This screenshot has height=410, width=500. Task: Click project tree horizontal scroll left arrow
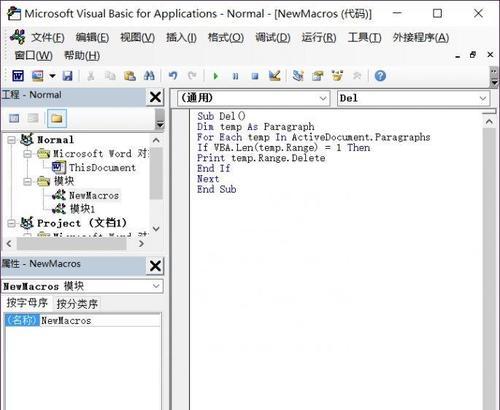click(x=9, y=244)
